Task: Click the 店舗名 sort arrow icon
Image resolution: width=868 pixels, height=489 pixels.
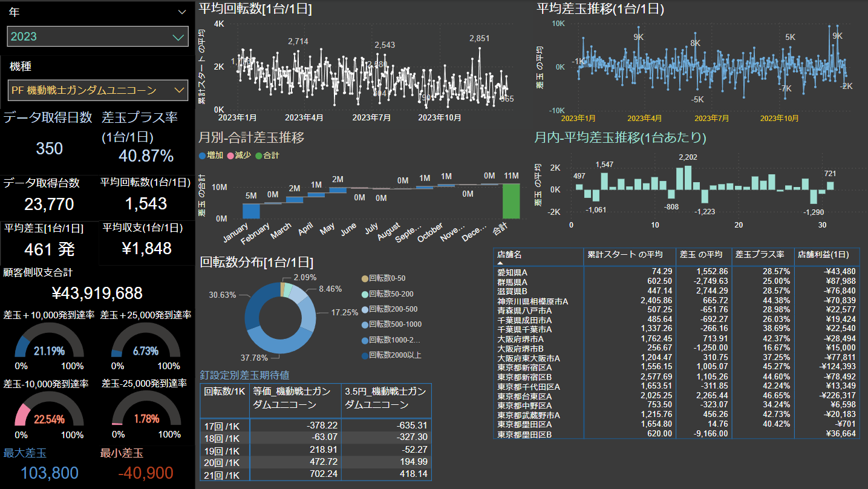Action: 500,263
